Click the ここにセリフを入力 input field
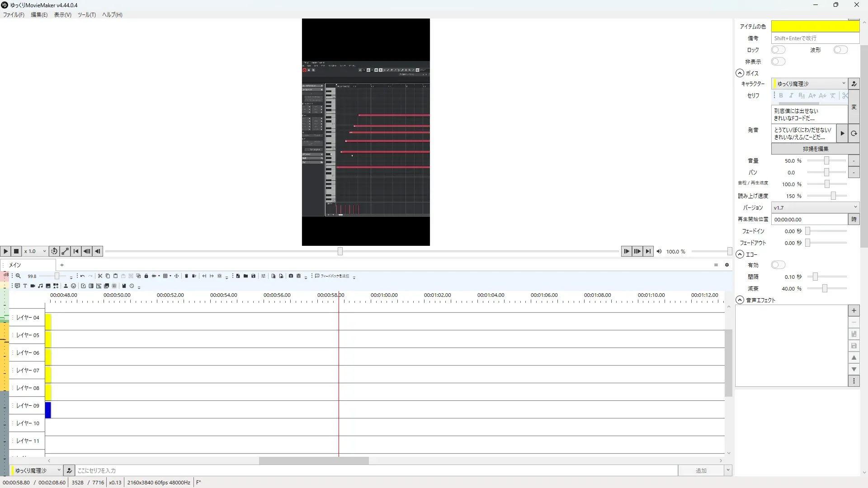Viewport: 868px width, 488px height. pyautogui.click(x=375, y=471)
